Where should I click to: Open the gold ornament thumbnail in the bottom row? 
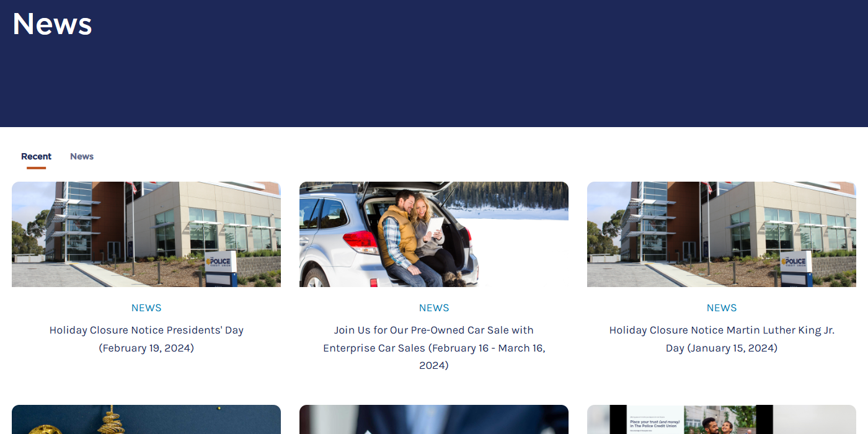pyautogui.click(x=146, y=420)
